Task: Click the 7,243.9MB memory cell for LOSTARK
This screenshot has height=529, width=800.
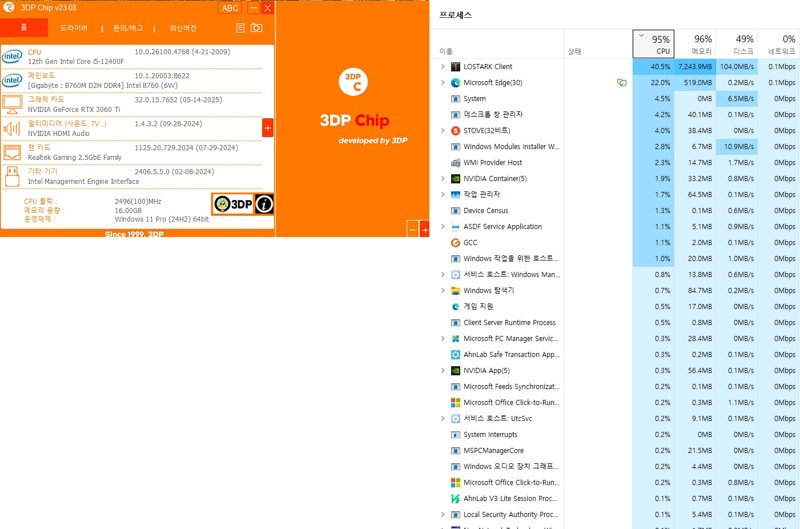Action: 695,66
